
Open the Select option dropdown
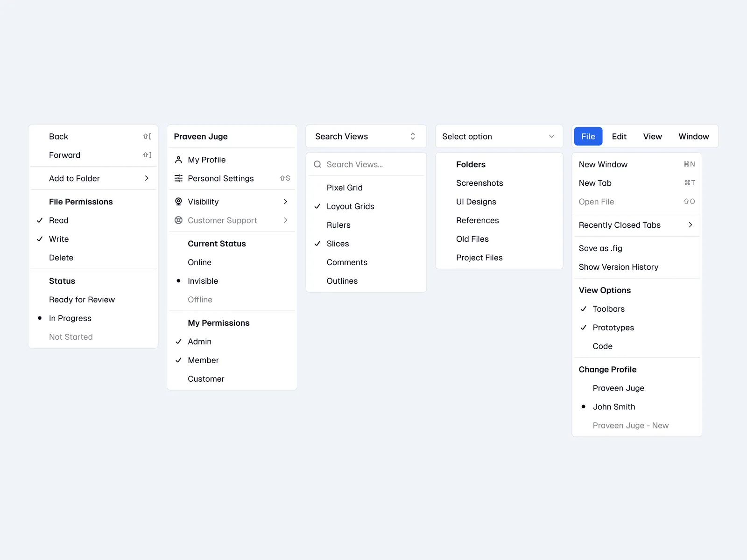coord(499,136)
